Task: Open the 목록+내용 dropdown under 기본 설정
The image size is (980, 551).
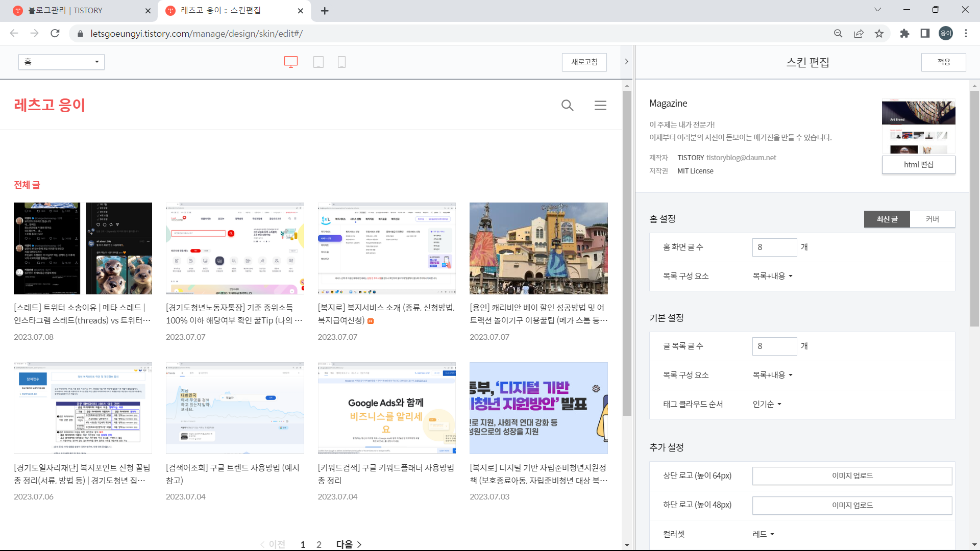Action: [772, 375]
